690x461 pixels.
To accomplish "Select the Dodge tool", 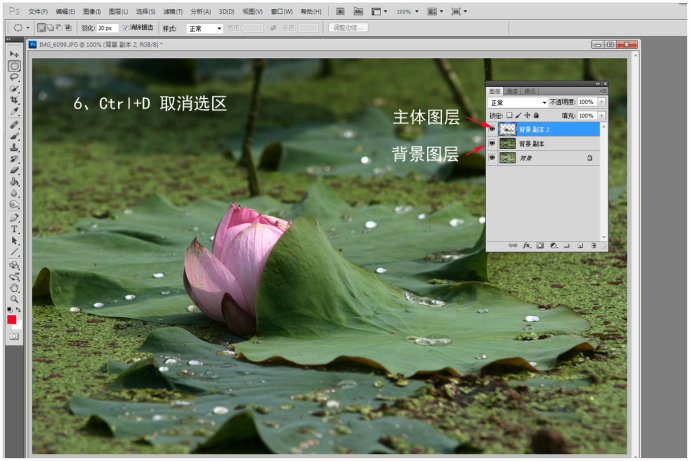I will [14, 205].
